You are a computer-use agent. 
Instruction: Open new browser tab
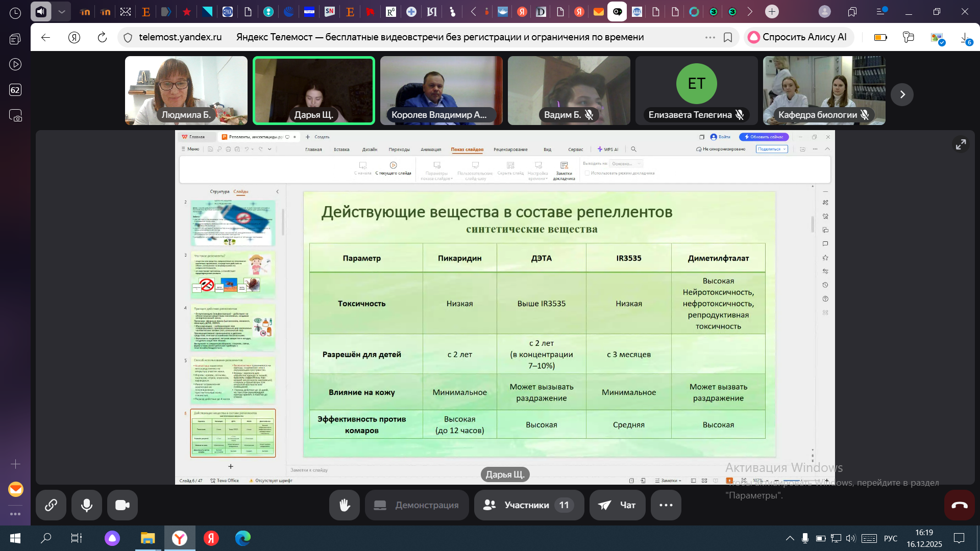[x=772, y=11]
